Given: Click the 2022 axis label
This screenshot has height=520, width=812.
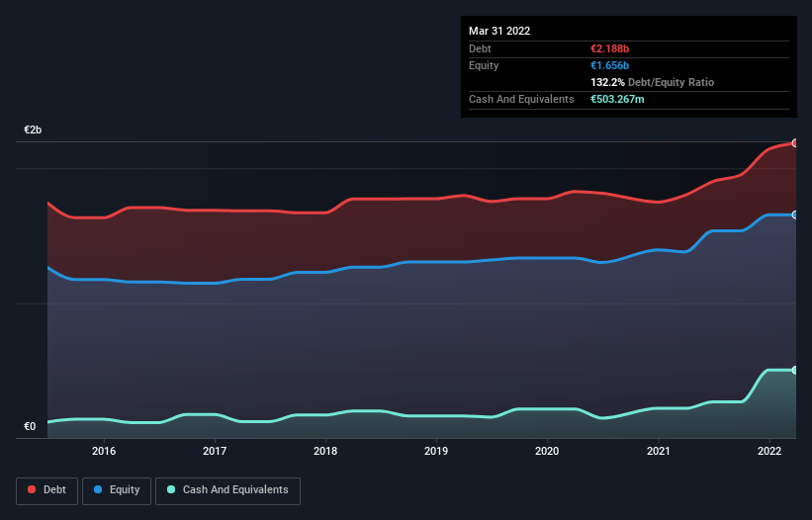Looking at the screenshot, I should (769, 451).
